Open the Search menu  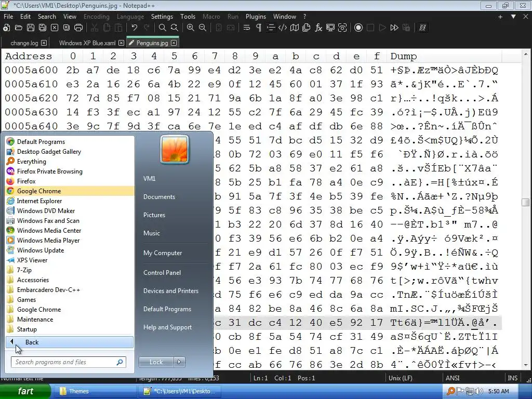(47, 16)
